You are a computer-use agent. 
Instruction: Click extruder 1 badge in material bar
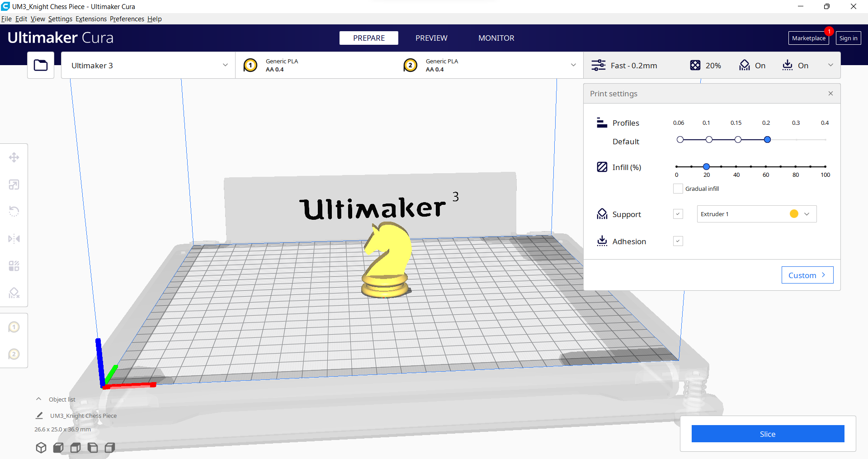[250, 65]
